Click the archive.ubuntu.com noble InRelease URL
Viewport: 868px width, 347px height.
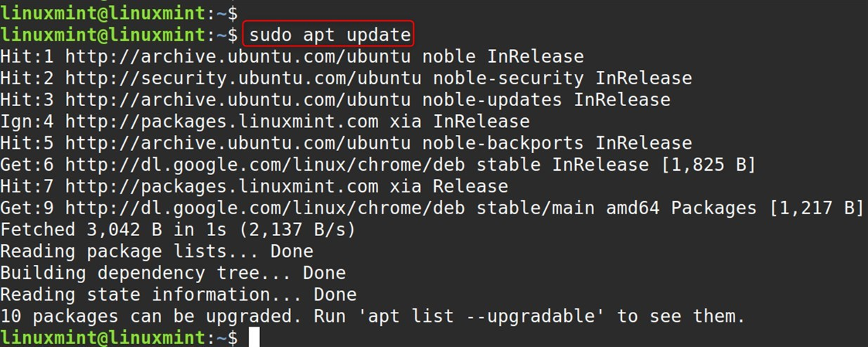click(x=325, y=56)
